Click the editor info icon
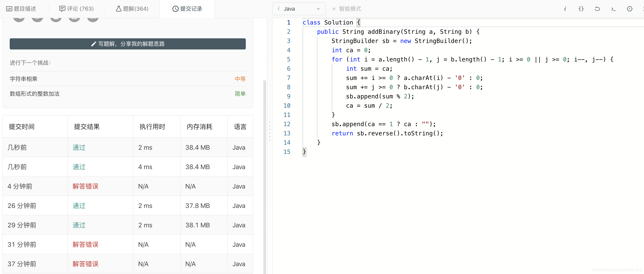The image size is (644, 274). click(565, 9)
